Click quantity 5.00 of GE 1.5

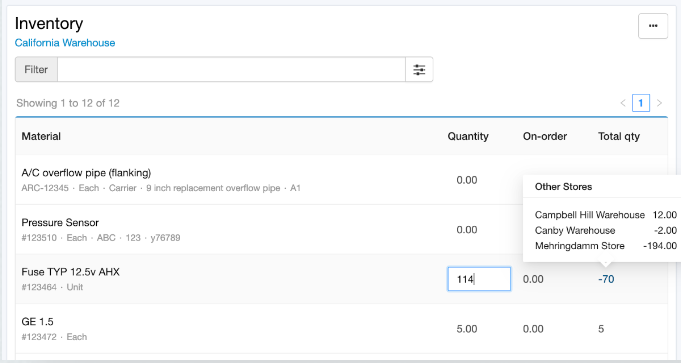click(466, 329)
